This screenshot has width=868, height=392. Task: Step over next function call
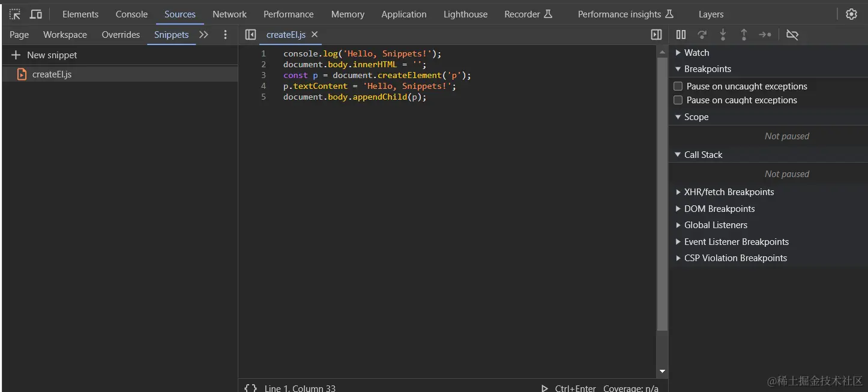pos(702,35)
